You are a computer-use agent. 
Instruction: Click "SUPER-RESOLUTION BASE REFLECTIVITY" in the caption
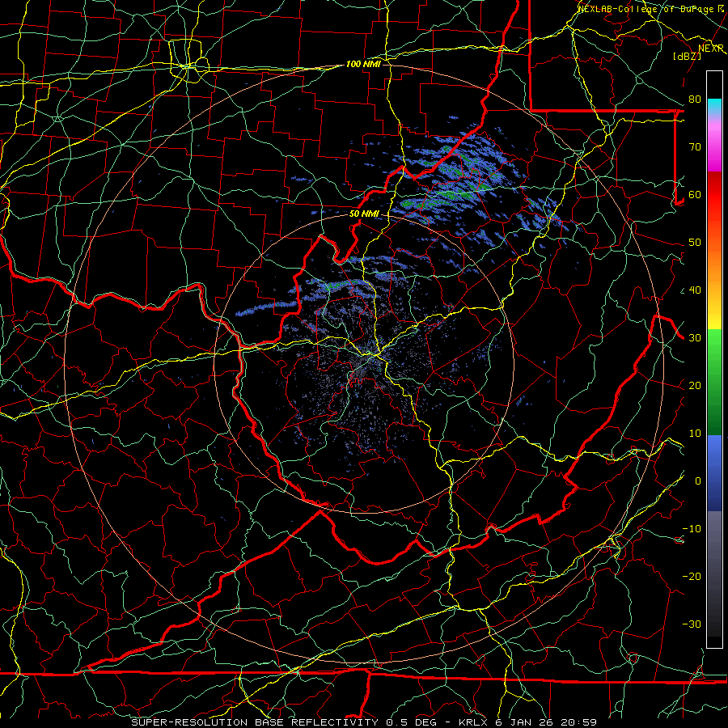coord(255,722)
